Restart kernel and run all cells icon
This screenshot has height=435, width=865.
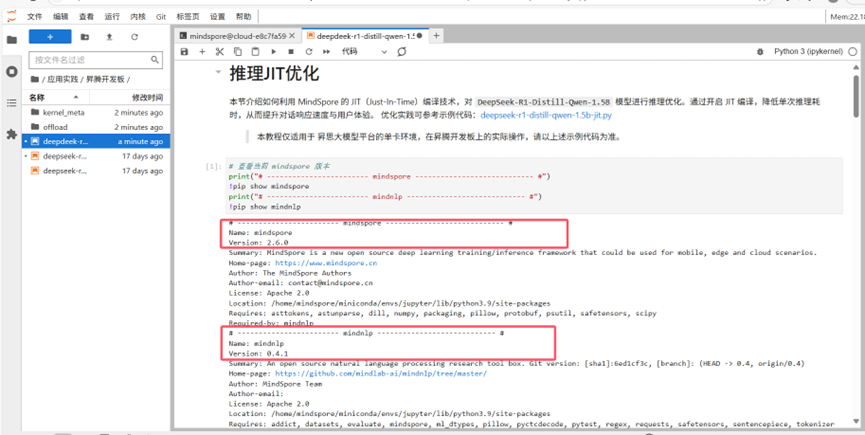click(x=326, y=52)
